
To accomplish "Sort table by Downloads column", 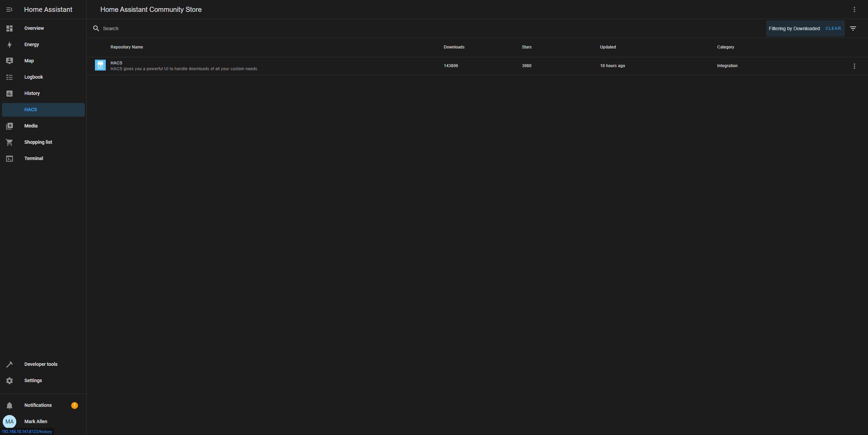I will click(x=454, y=47).
